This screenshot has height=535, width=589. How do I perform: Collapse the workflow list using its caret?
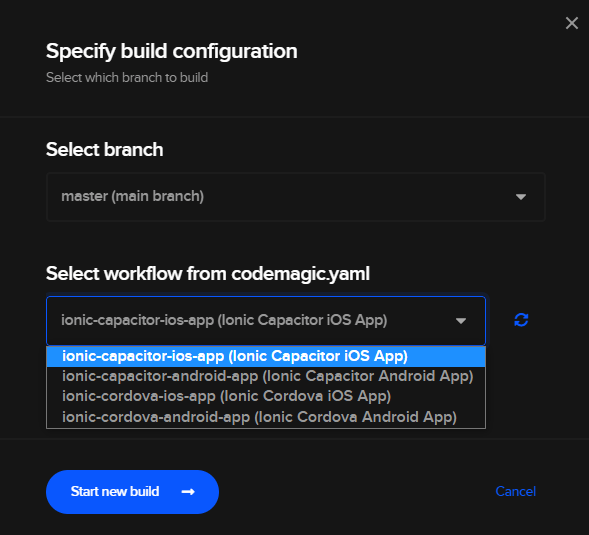click(461, 321)
